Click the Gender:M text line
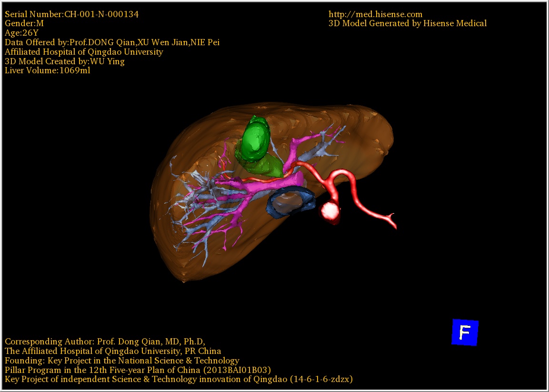Image resolution: width=549 pixels, height=392 pixels. pos(24,23)
